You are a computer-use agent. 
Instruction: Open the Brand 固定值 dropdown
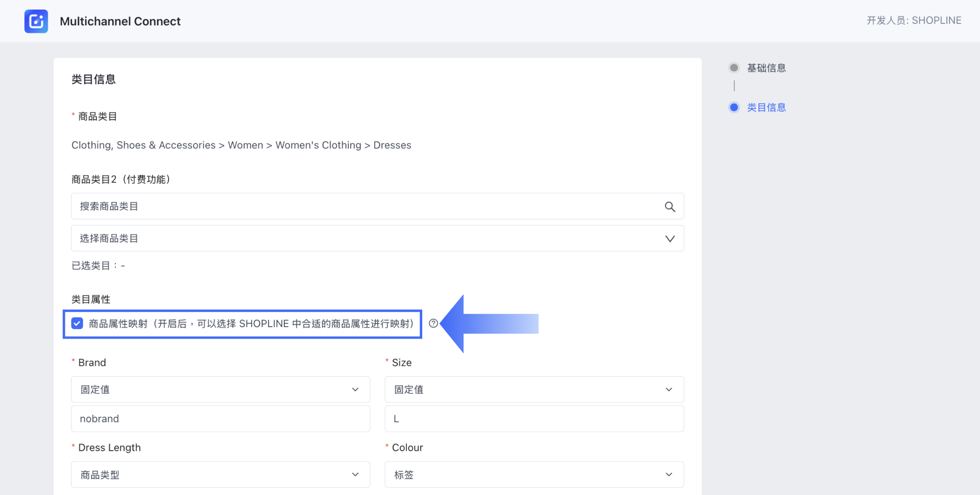point(220,390)
